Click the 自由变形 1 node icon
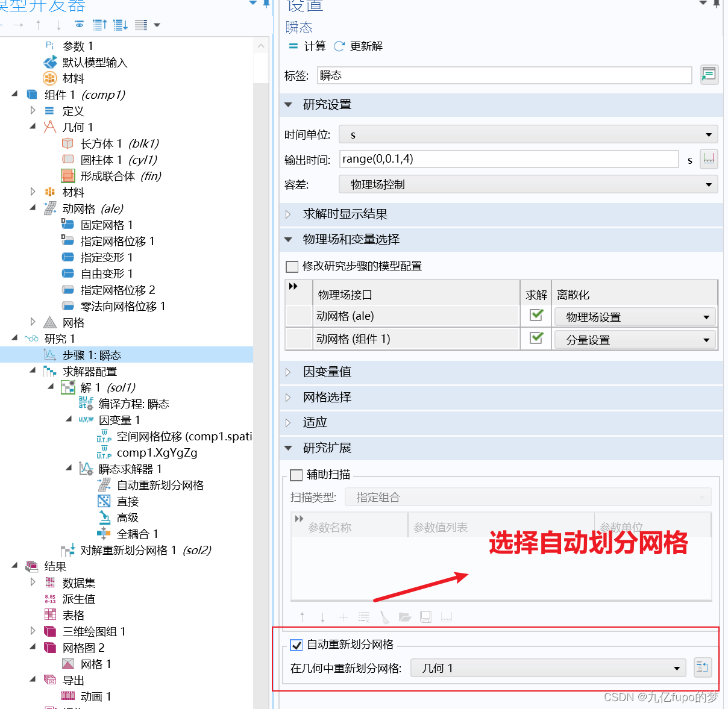This screenshot has width=728, height=709. (x=67, y=273)
